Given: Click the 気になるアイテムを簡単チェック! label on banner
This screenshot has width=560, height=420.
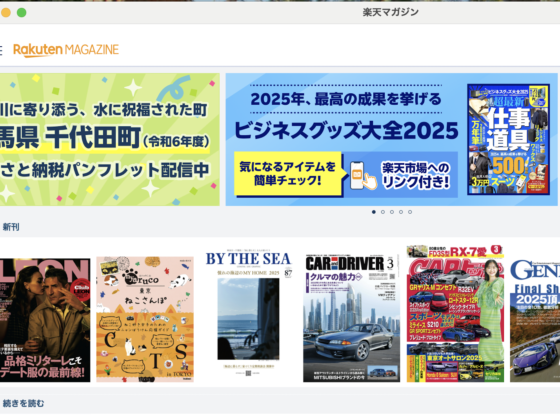Looking at the screenshot, I should (x=287, y=174).
